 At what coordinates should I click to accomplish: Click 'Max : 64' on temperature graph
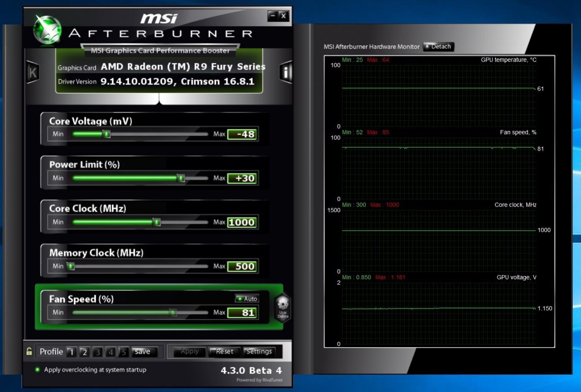click(x=378, y=60)
